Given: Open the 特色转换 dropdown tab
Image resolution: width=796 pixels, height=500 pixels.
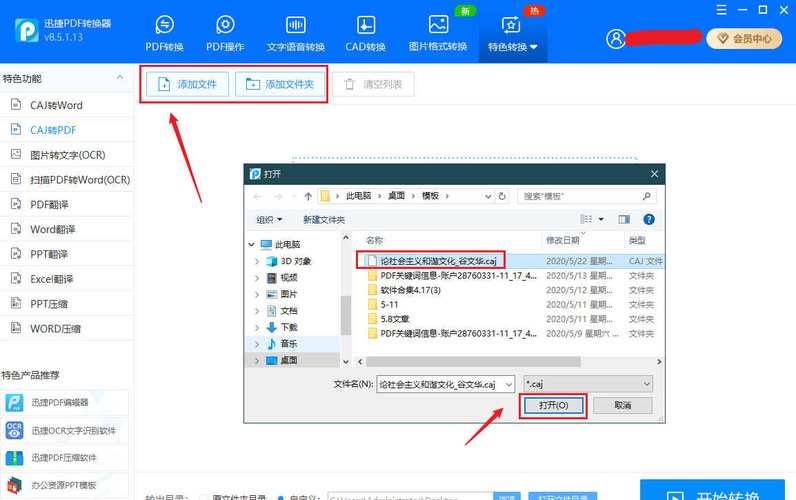Looking at the screenshot, I should click(x=512, y=35).
